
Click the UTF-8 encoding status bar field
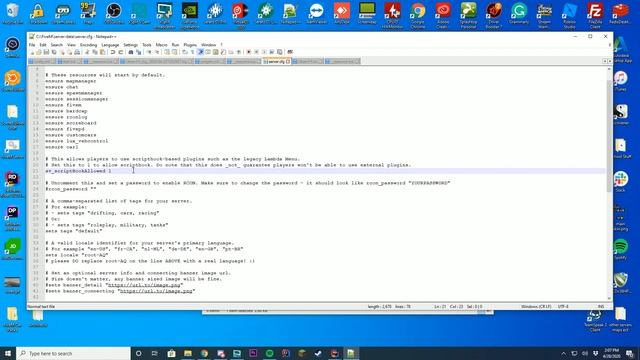[x=563, y=307]
